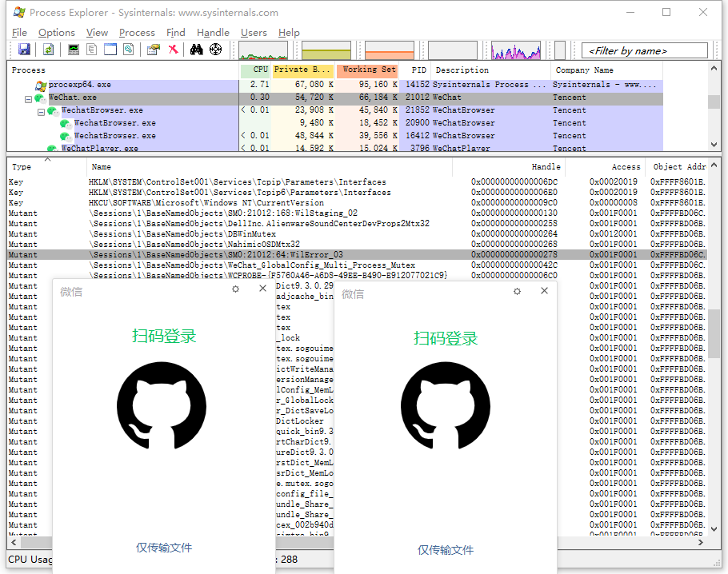Click the GPU activity mini graph in toolbar
Screen dimensions: 728x574
[516, 50]
